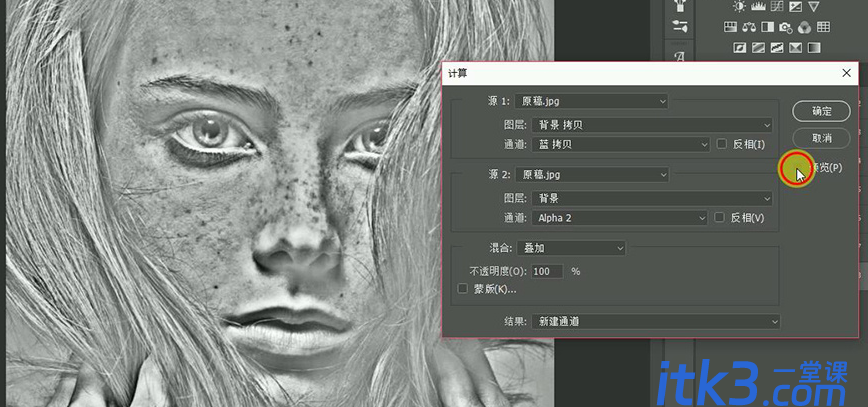Open the Brush Presets panel icon
Screen dimensions: 868x407
pos(680,26)
